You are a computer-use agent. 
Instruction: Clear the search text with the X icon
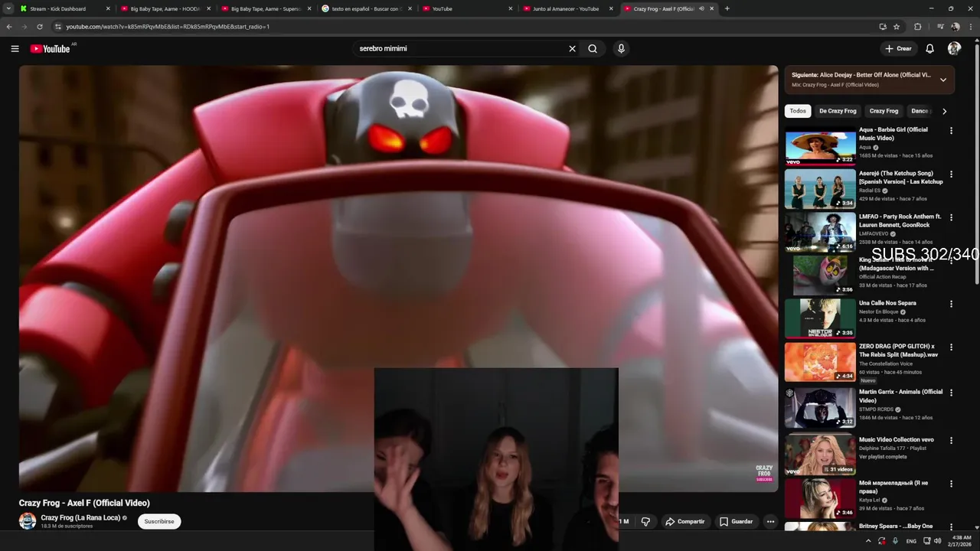coord(572,49)
